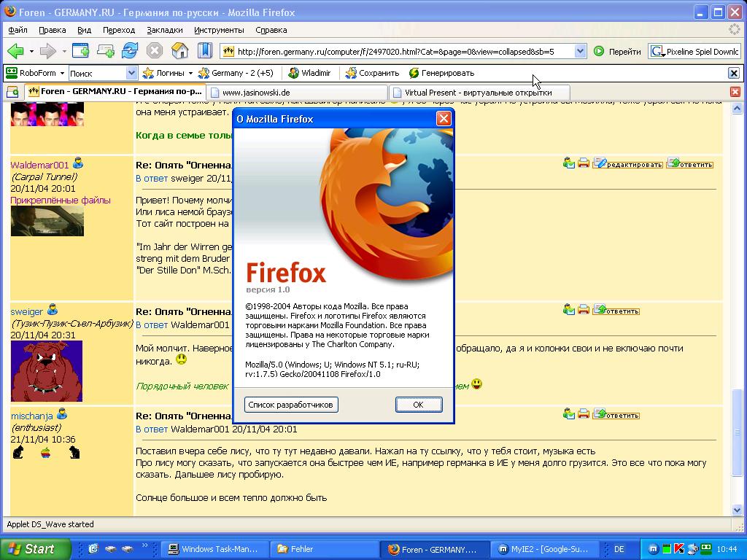Viewport: 747px width, 560px height.
Task: Click the print icon in sweiger's post
Action: tap(584, 311)
